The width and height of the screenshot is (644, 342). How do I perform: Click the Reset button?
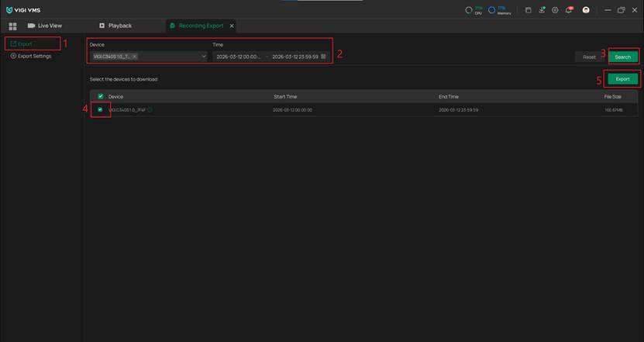[589, 57]
